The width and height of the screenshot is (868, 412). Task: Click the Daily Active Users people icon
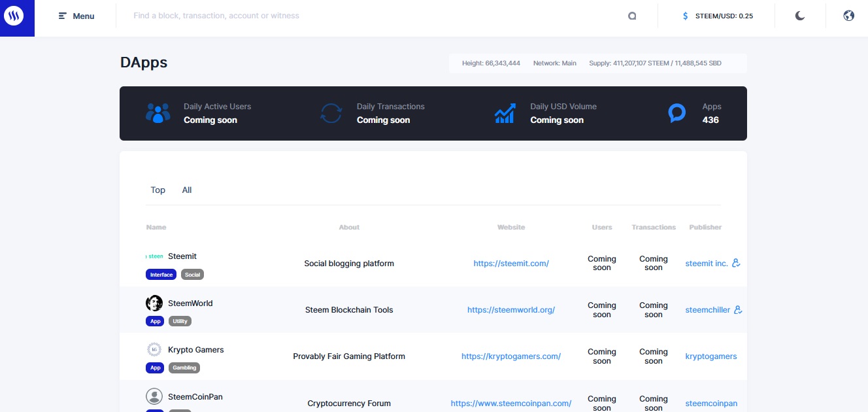pyautogui.click(x=158, y=113)
